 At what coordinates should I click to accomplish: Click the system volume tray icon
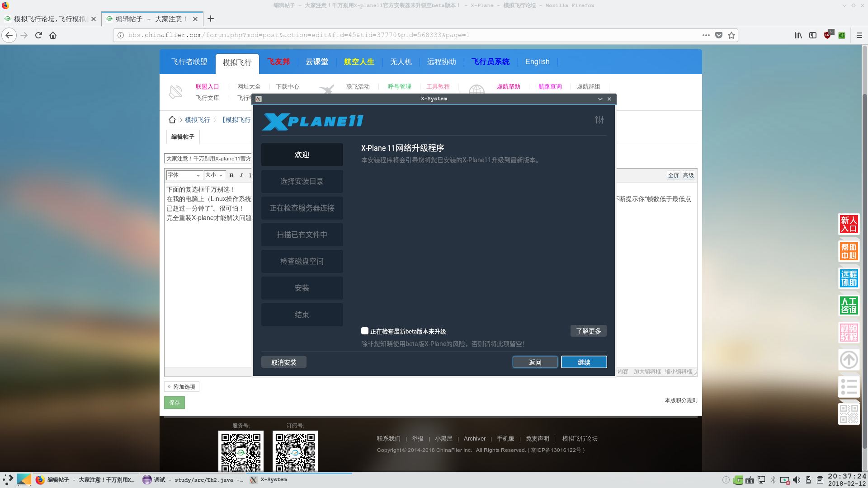point(797,480)
